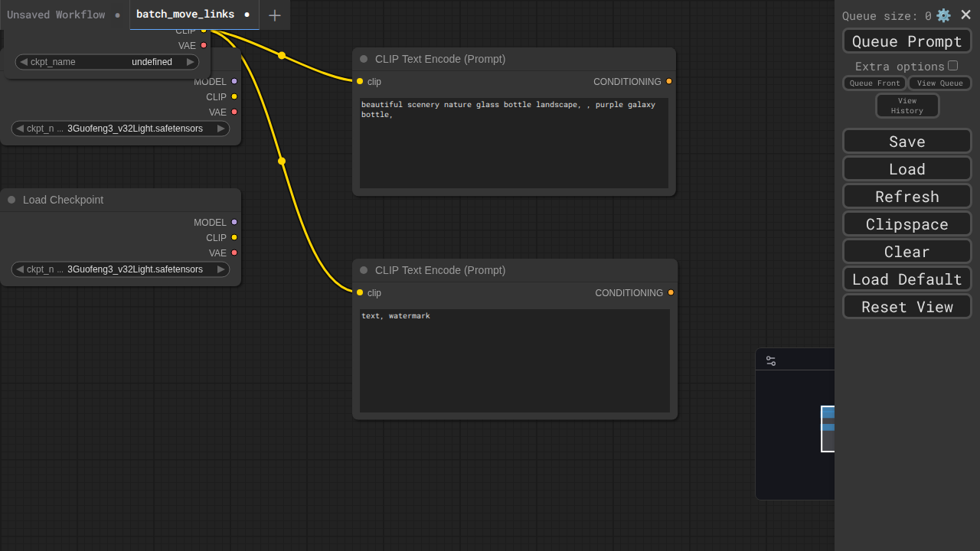Viewport: 980px width, 551px height.
Task: Click the clip input slot on the watermark prompt node
Action: tap(360, 292)
